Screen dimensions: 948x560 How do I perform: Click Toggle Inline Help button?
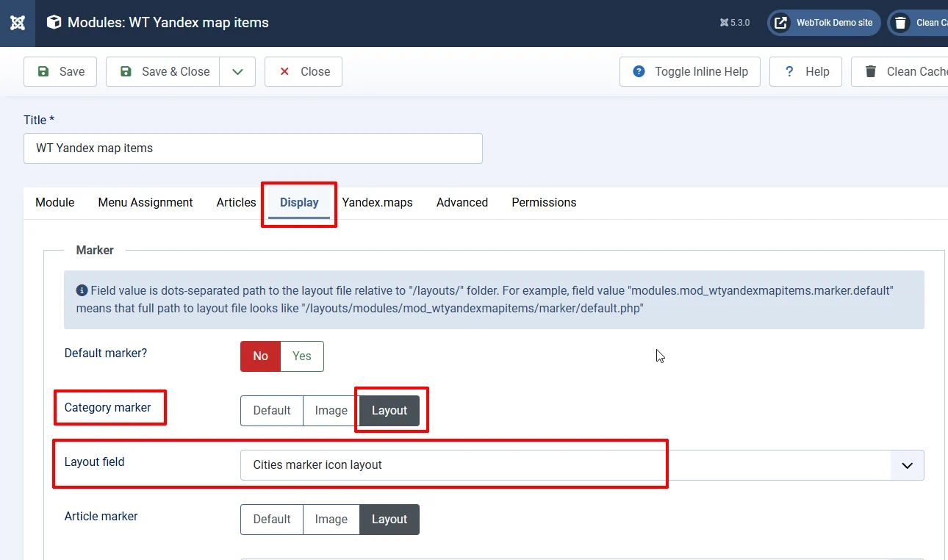pos(690,71)
